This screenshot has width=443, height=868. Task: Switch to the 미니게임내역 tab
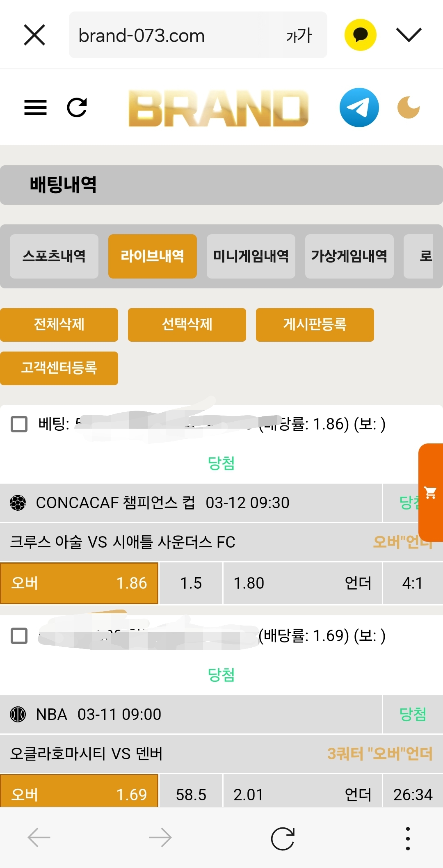point(251,256)
